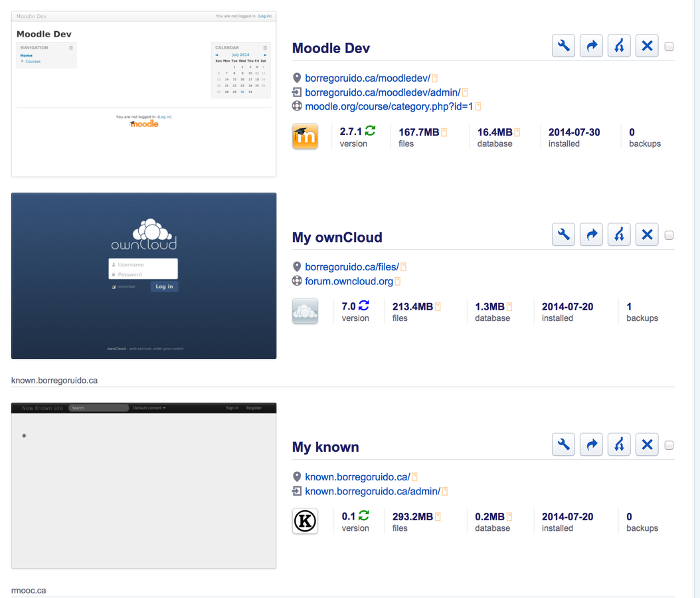Click the 0 backups count for Moodle Dev
The height and width of the screenshot is (598, 700).
coord(632,132)
